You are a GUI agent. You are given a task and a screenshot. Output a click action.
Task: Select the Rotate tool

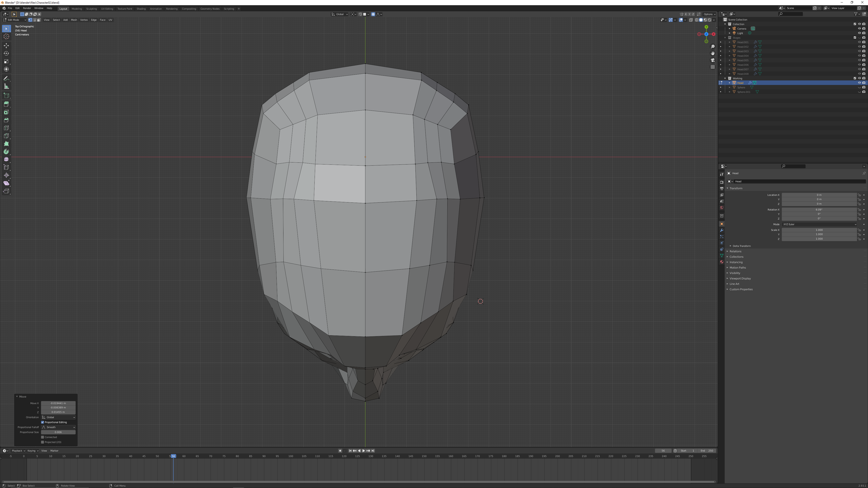[6, 53]
